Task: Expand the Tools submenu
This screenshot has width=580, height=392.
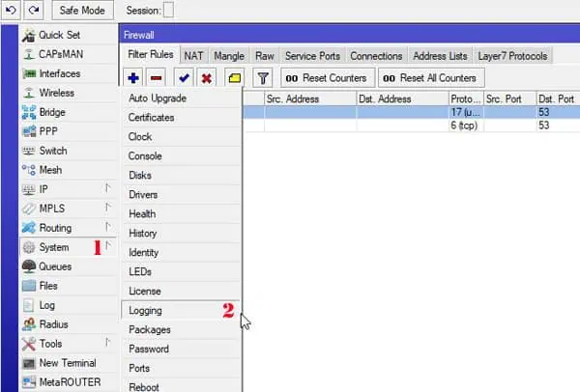Action: click(x=68, y=344)
